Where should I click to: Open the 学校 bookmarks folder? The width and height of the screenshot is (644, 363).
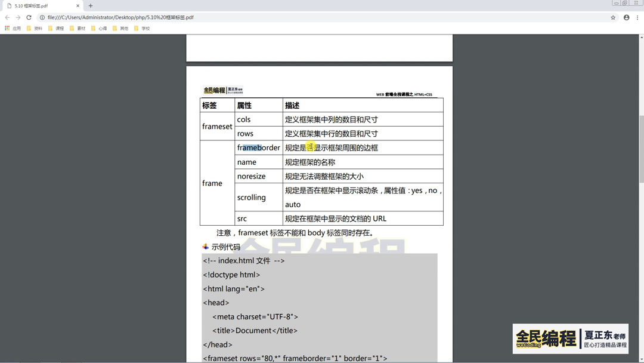tap(142, 28)
